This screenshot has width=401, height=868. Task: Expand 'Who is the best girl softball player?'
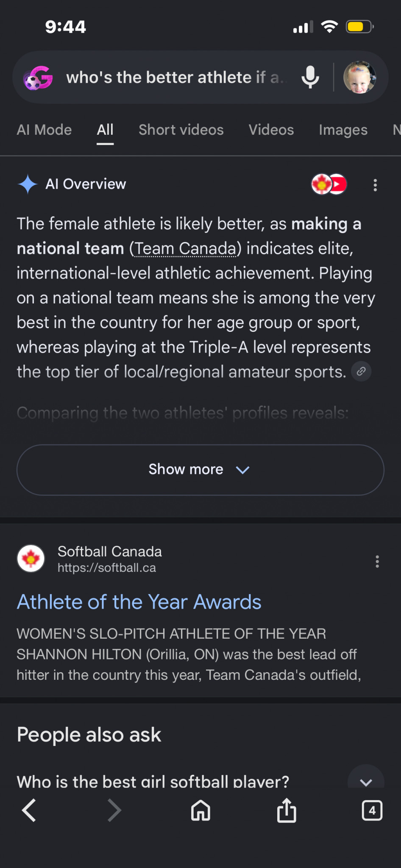(200, 781)
